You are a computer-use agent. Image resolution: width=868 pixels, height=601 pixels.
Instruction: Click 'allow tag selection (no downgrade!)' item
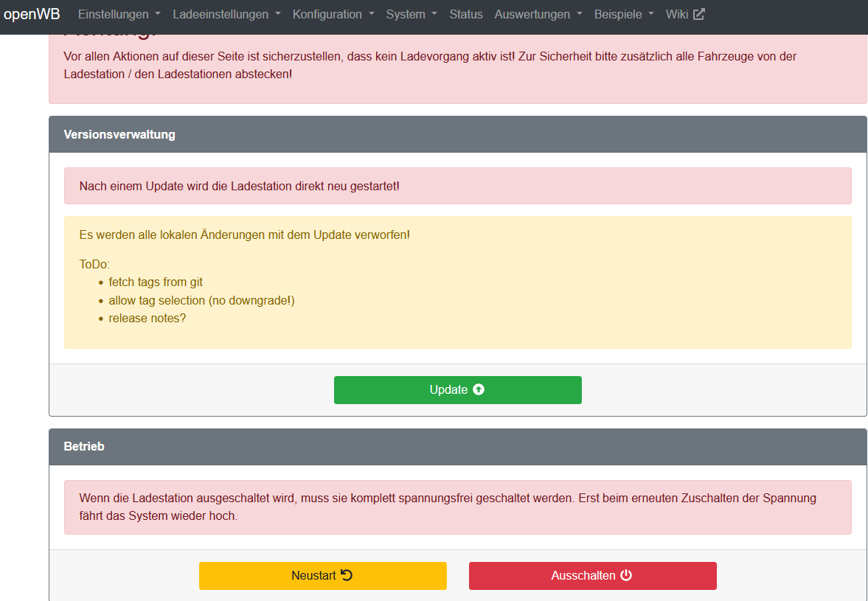pos(201,301)
